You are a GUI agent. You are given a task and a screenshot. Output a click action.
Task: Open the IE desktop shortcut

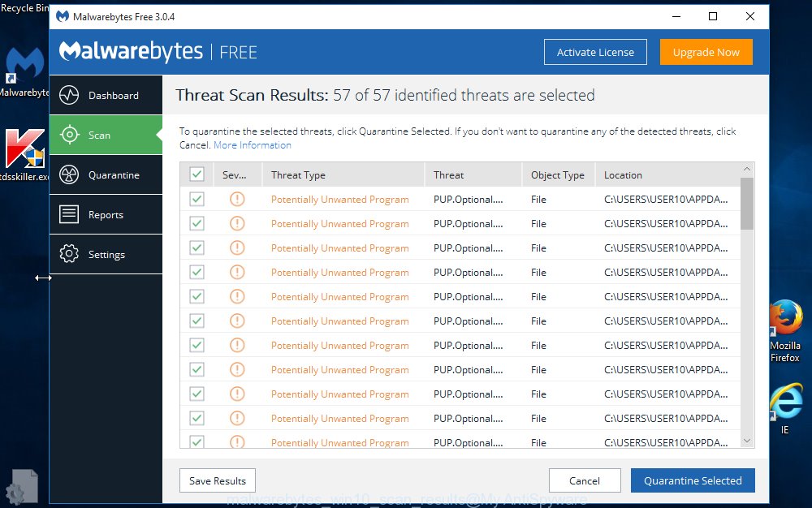(785, 402)
